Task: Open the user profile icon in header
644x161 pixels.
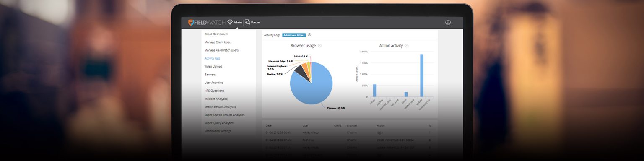Action: click(448, 22)
